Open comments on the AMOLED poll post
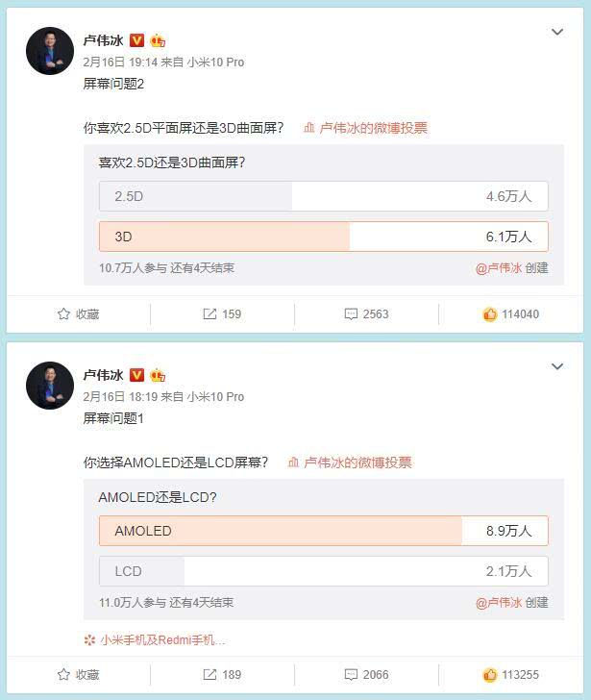This screenshot has height=700, width=591. point(366,675)
